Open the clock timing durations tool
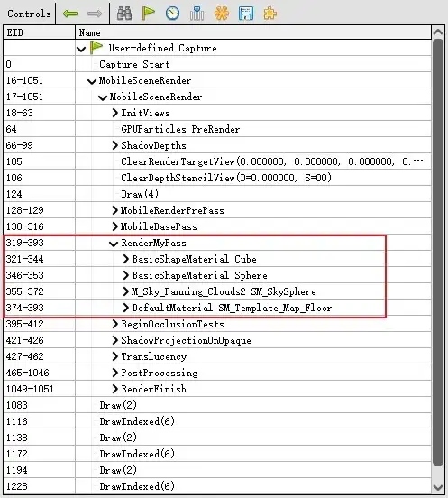448x498 pixels. coord(172,14)
